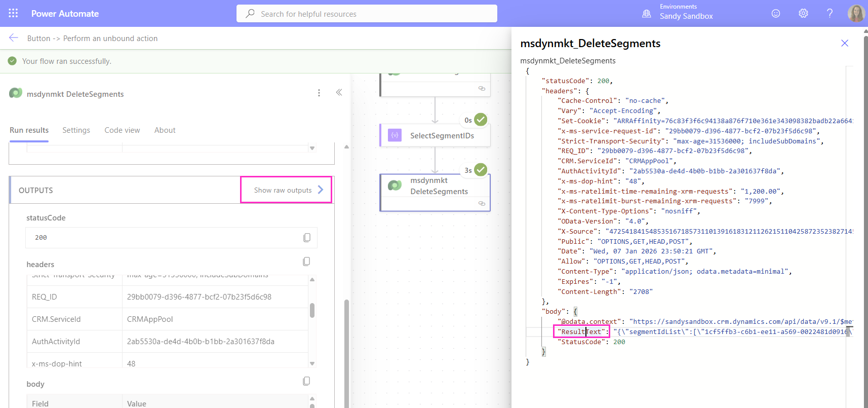Viewport: 868px width, 408px height.
Task: Click the connection link icon on the top card
Action: tap(482, 88)
